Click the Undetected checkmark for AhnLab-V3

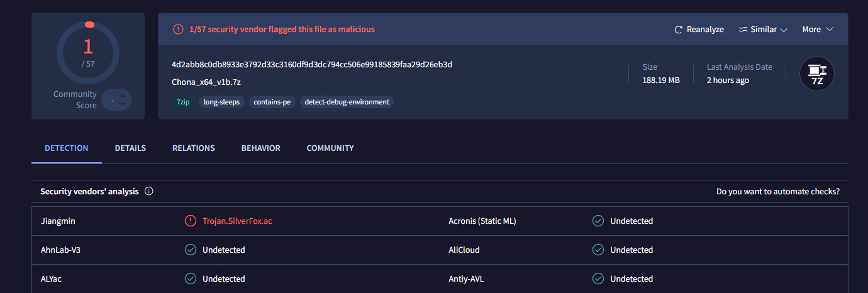[190, 250]
